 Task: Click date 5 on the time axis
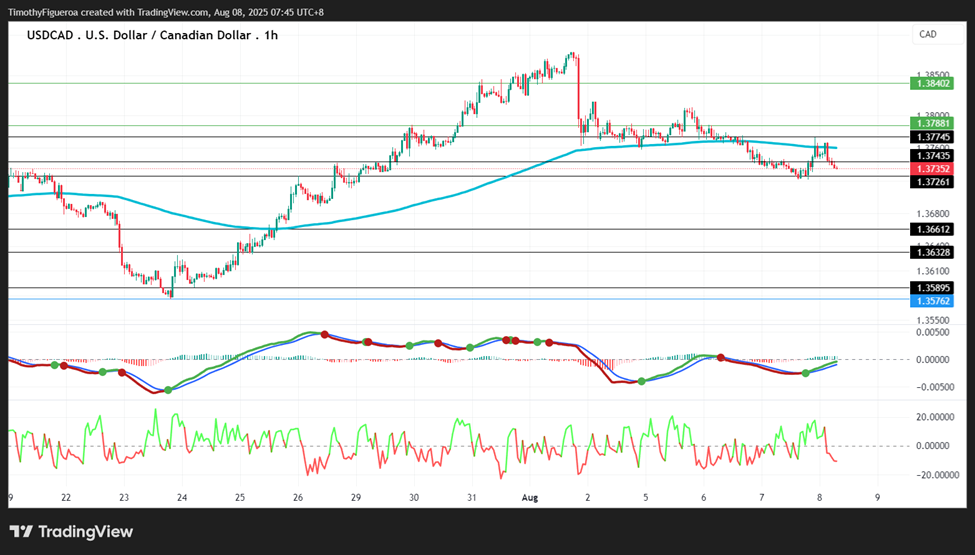645,497
